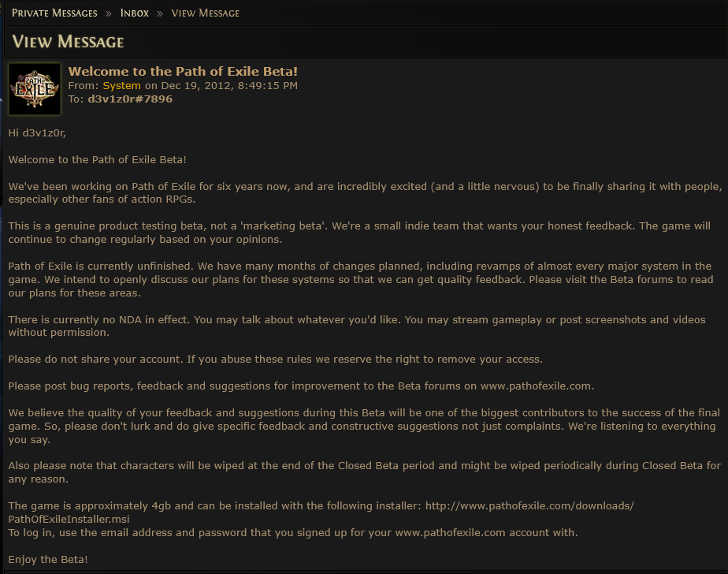
Task: Click the 'do not share your account' sentence
Action: pos(95,360)
